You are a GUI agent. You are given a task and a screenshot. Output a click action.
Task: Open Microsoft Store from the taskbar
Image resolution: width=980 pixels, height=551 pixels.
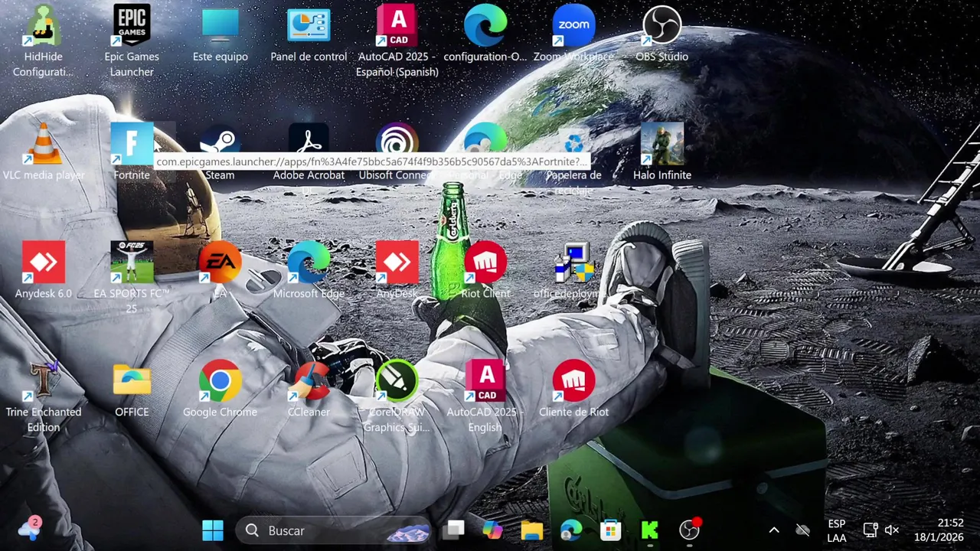pyautogui.click(x=610, y=530)
